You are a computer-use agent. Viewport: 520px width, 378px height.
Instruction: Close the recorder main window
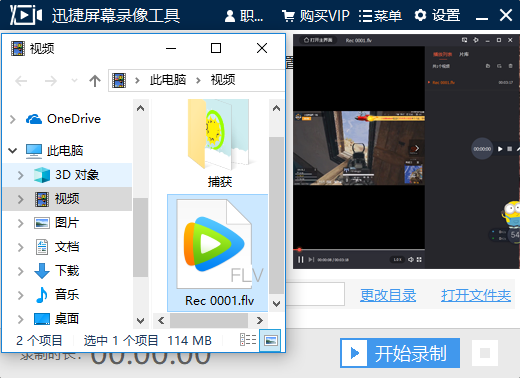(x=506, y=15)
